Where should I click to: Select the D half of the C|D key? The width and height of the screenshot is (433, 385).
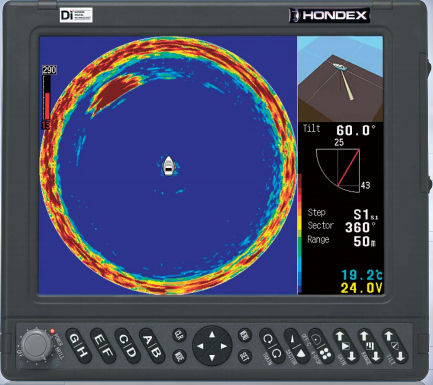coord(132,352)
